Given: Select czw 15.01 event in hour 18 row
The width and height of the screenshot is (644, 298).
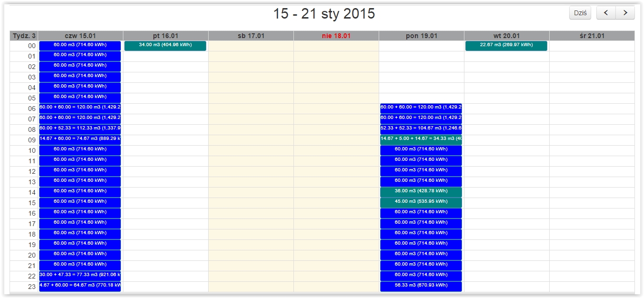Looking at the screenshot, I should (x=80, y=234).
